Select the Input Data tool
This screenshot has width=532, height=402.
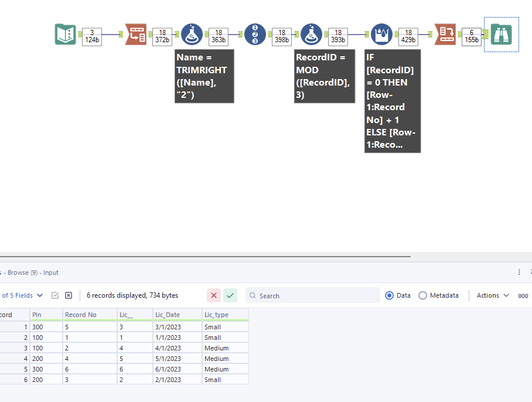tap(65, 34)
